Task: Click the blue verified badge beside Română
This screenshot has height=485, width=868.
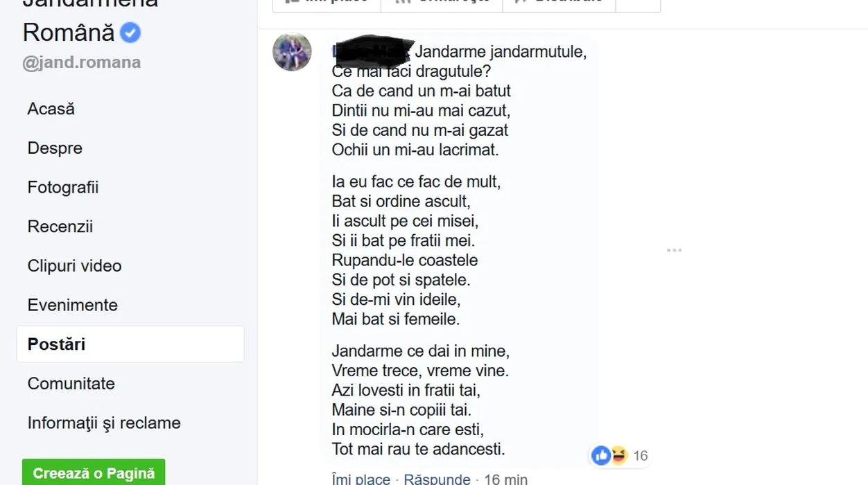Action: pos(130,33)
